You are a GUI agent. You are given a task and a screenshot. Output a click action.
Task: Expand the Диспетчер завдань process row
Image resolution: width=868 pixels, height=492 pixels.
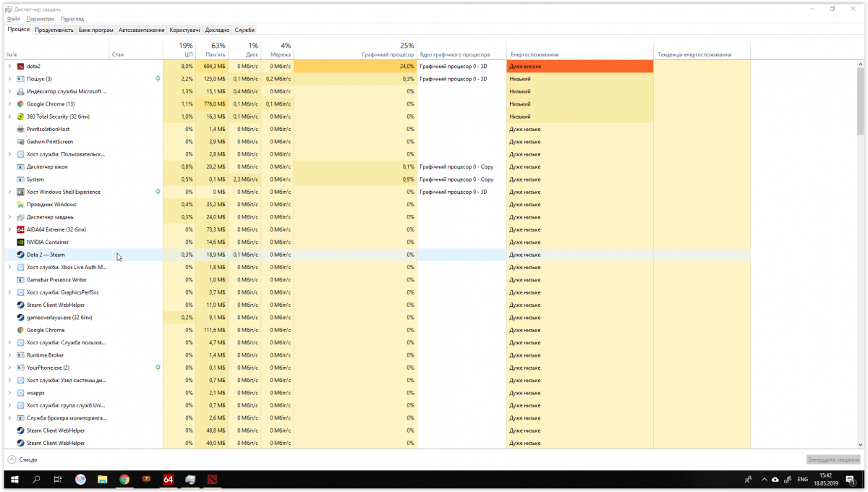pos(9,217)
